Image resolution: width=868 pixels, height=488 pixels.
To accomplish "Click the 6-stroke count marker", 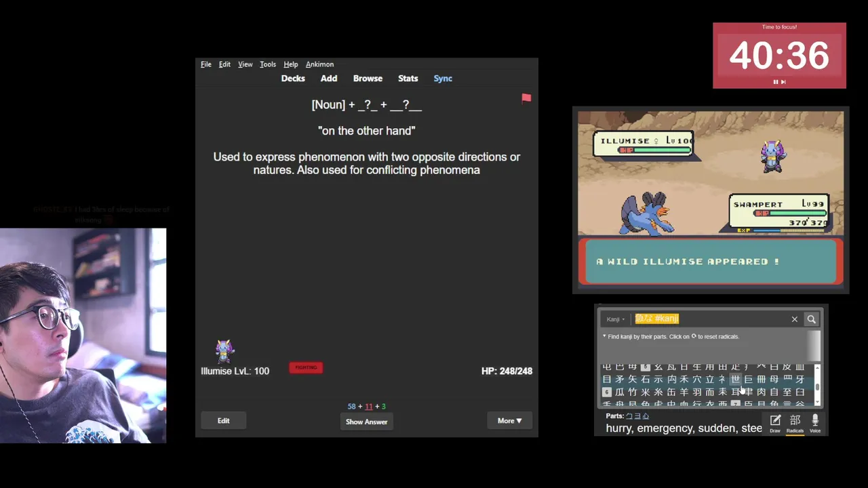I will (x=607, y=392).
